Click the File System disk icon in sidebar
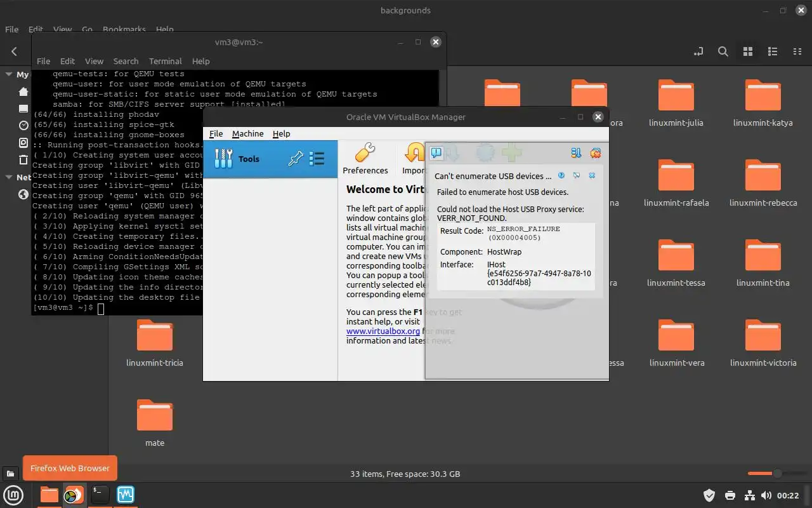This screenshot has height=508, width=812. [23, 143]
